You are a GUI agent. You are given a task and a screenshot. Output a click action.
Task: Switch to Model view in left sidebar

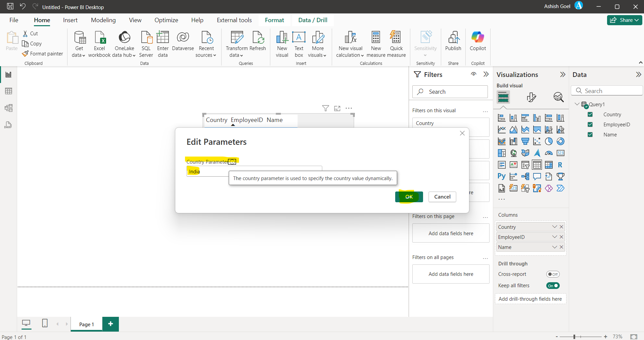pos(8,108)
